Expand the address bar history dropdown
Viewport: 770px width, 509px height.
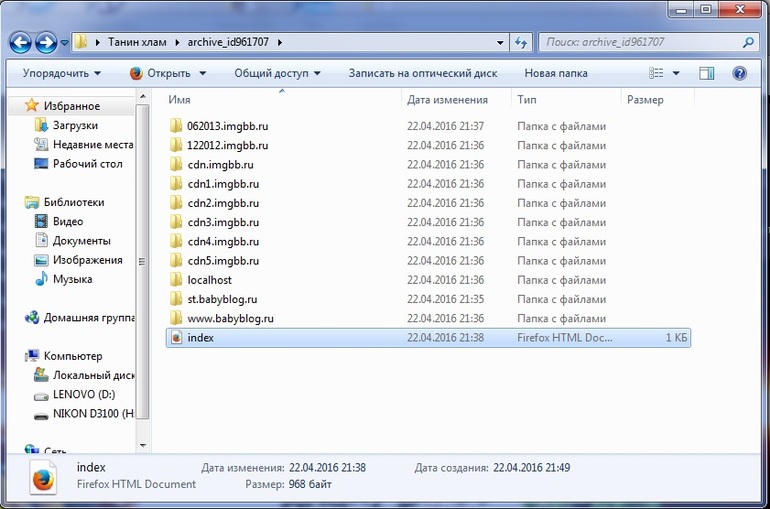[501, 43]
